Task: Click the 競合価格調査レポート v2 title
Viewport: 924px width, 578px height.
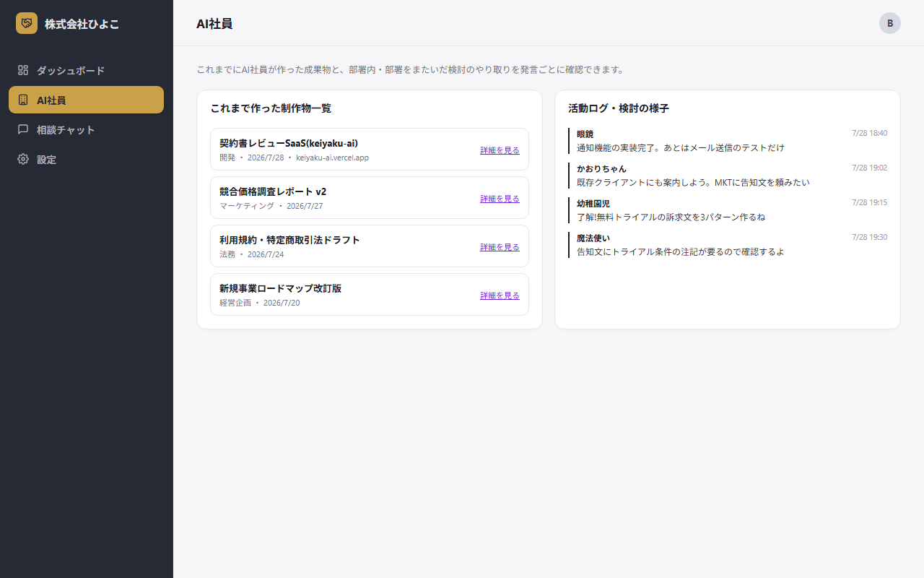Action: pyautogui.click(x=273, y=191)
